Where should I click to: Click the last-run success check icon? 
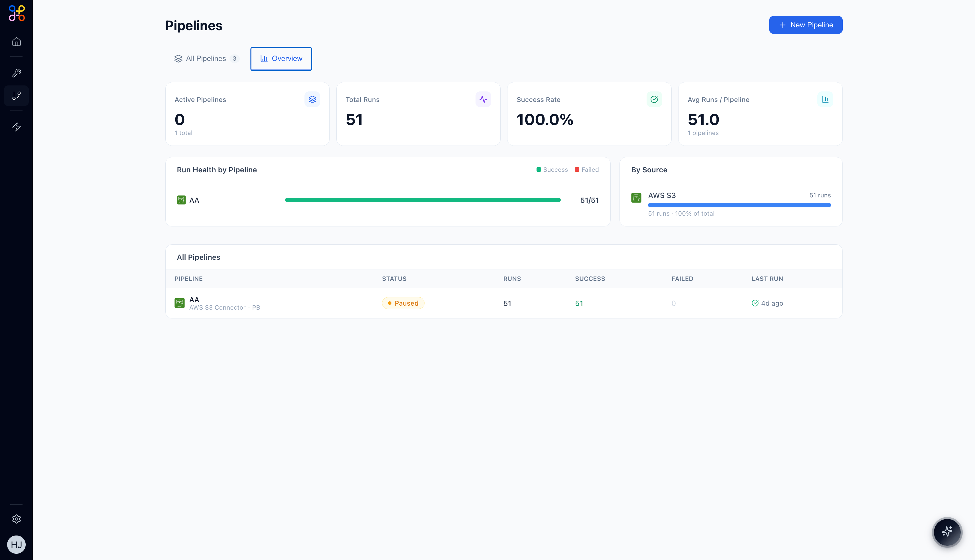click(x=755, y=303)
